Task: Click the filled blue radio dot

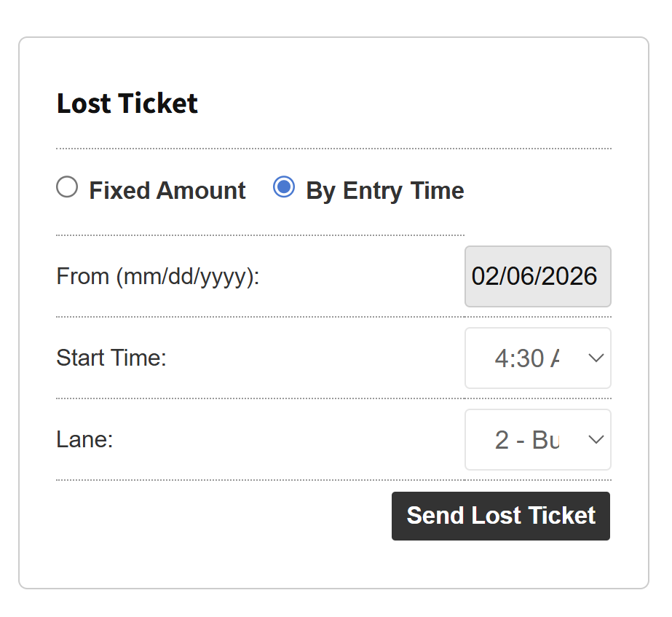Action: click(x=283, y=188)
